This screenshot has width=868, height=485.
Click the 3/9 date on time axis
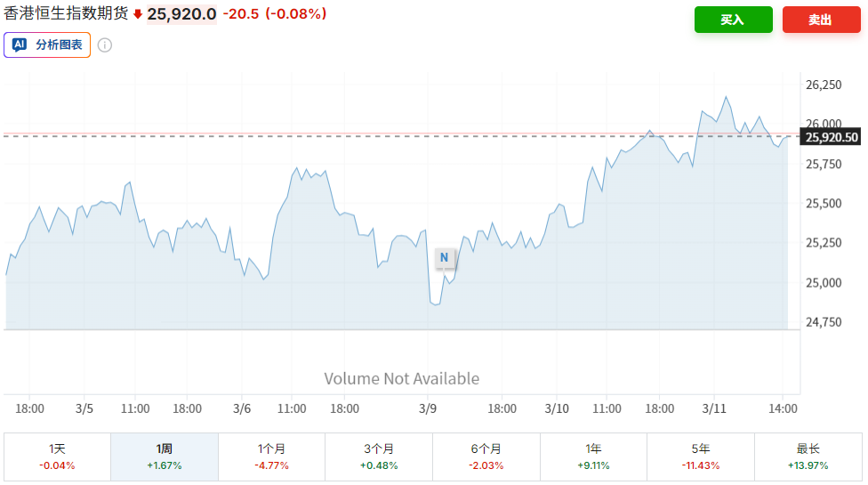[428, 408]
